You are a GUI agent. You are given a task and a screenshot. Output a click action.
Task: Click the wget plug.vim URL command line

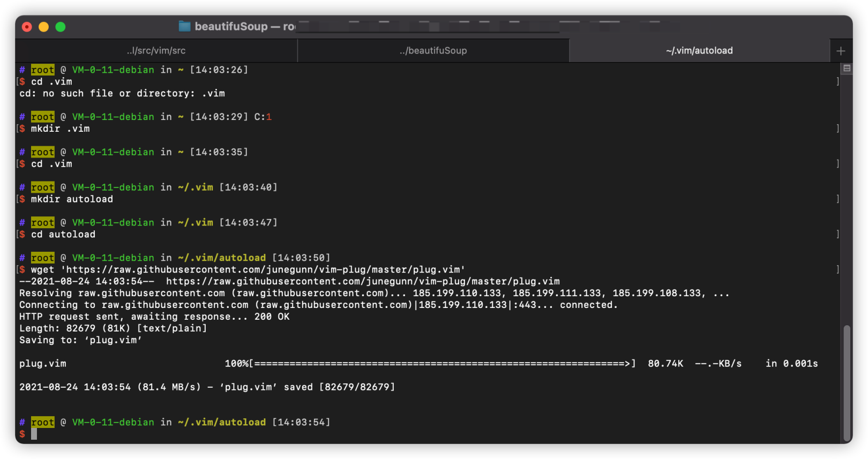coord(248,269)
